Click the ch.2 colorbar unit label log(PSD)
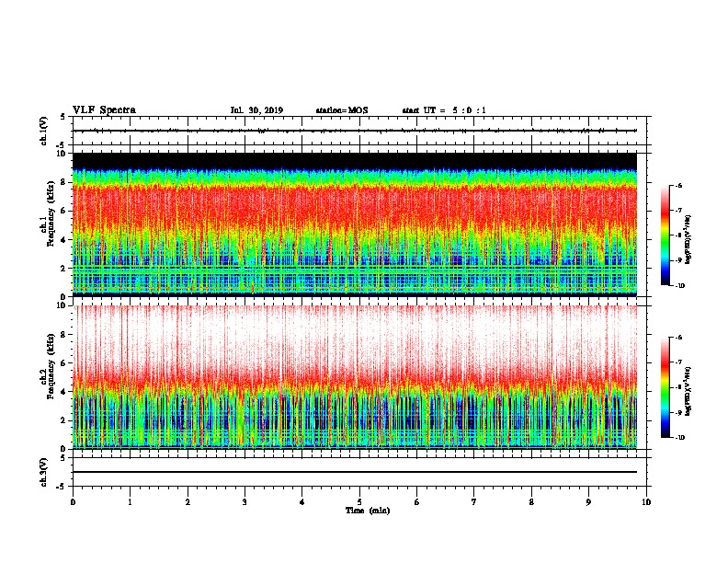The width and height of the screenshot is (728, 563). pyautogui.click(x=688, y=391)
